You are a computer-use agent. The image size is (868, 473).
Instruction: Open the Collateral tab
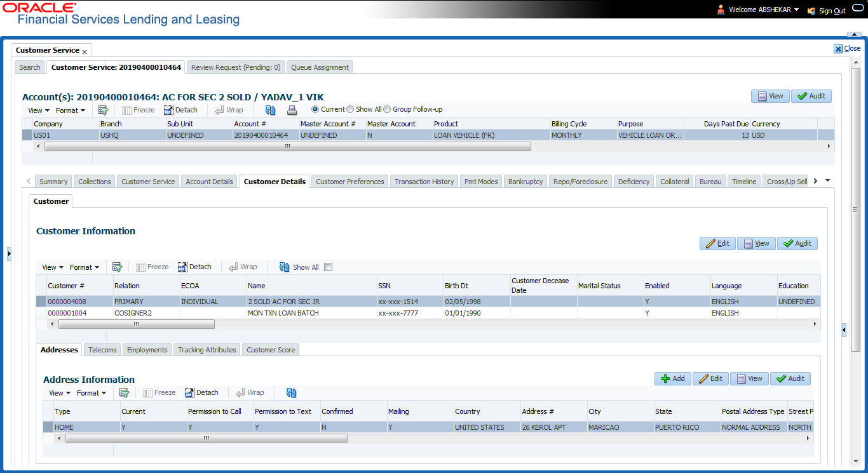click(674, 182)
